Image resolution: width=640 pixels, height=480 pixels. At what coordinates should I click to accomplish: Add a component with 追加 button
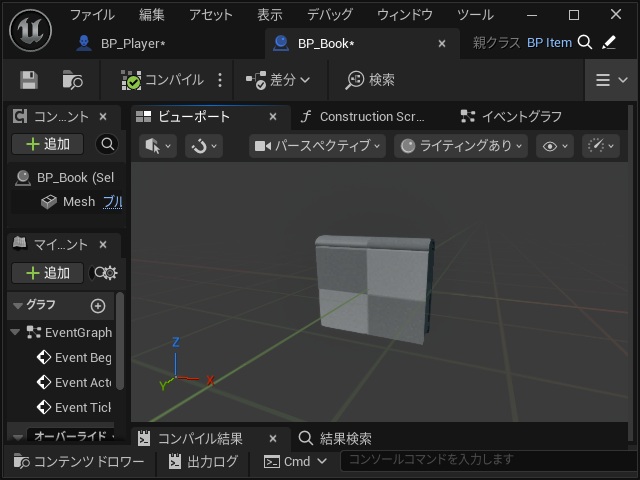point(48,144)
